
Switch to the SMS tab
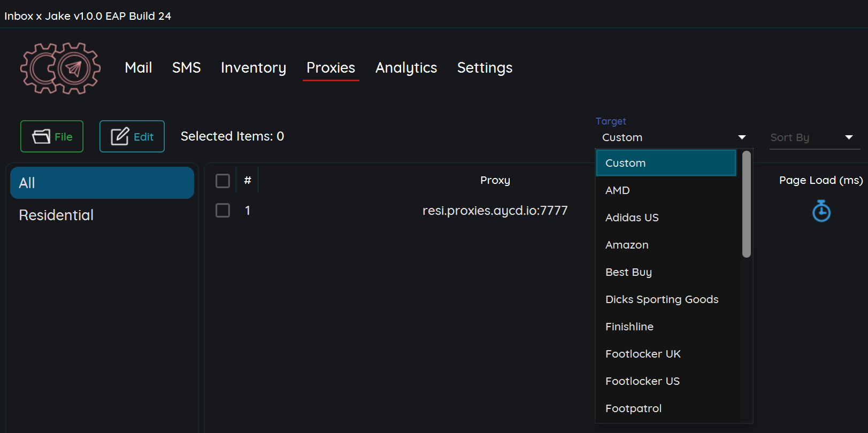click(187, 67)
